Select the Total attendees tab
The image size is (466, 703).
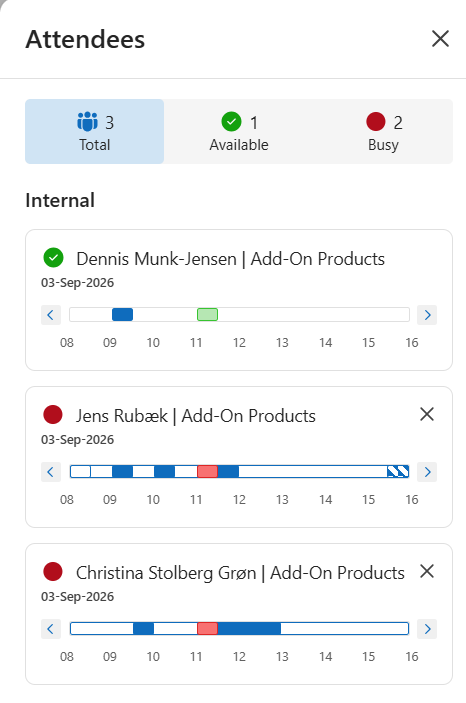[95, 131]
